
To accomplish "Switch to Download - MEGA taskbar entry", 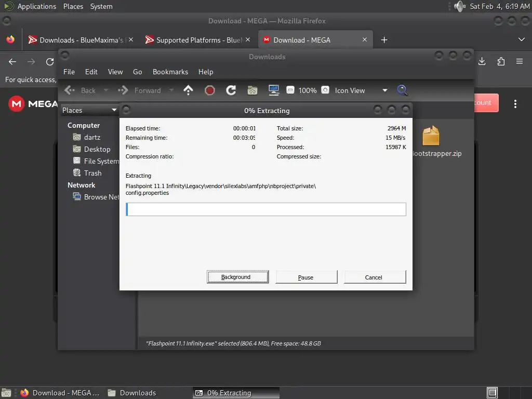I will 60,393.
